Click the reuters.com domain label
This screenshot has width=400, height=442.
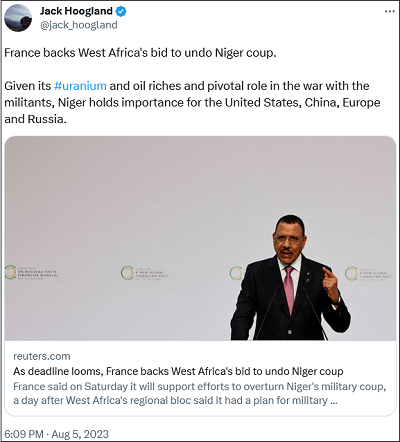click(x=42, y=356)
